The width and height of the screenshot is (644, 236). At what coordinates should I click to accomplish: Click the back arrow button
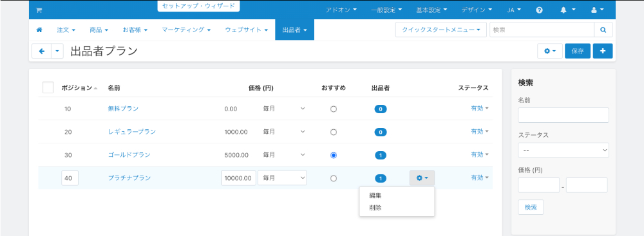click(x=41, y=51)
